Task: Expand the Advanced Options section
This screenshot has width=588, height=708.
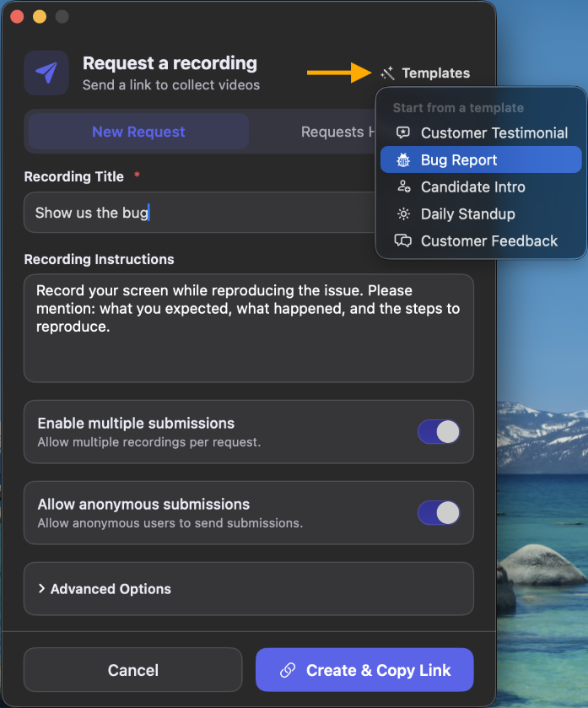Action: 249,589
